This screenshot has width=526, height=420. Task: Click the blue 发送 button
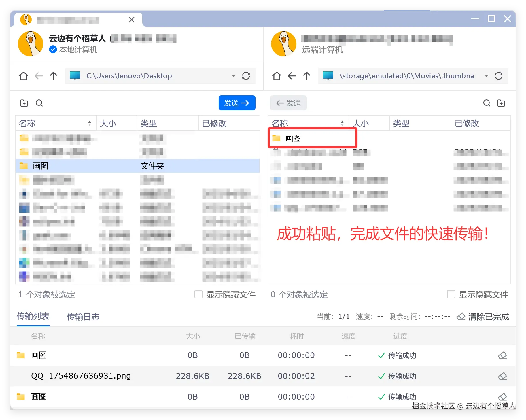[x=237, y=103]
